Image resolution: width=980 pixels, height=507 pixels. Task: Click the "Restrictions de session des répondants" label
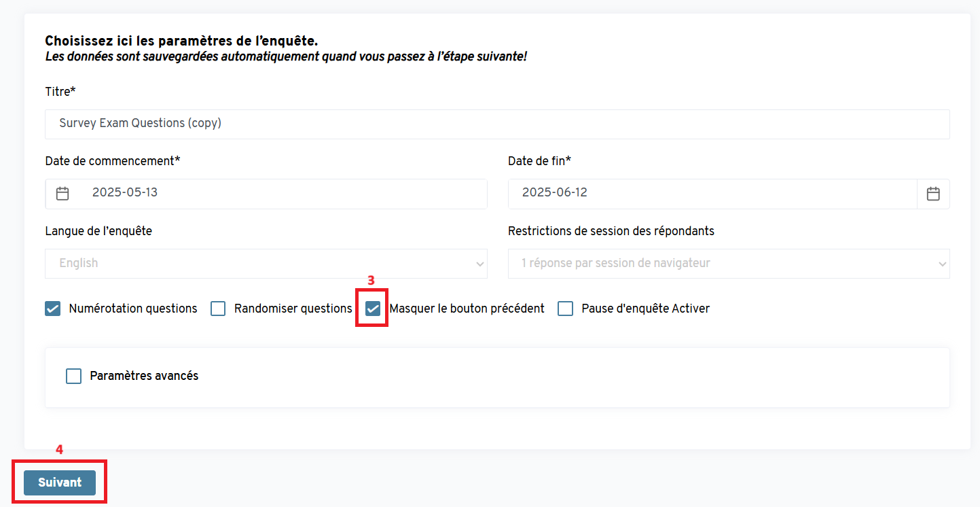(611, 231)
